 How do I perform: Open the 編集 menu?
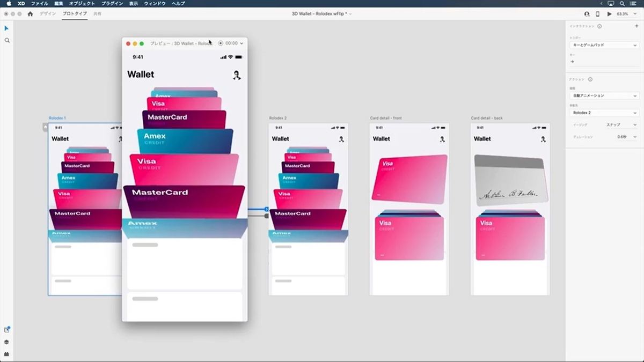tap(59, 3)
